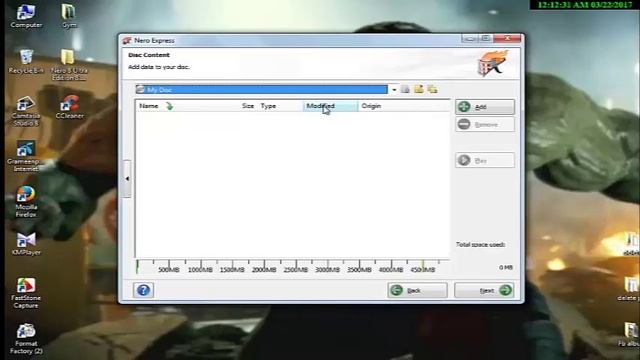
Task: Click the Remove button
Action: (485, 124)
